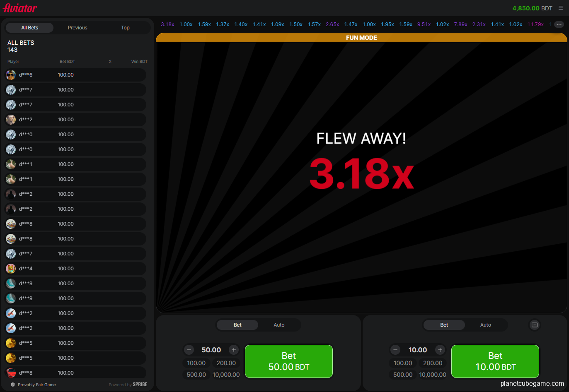Choose 200.00 preset in right panel
Screen dimensions: 569x392
coord(433,363)
